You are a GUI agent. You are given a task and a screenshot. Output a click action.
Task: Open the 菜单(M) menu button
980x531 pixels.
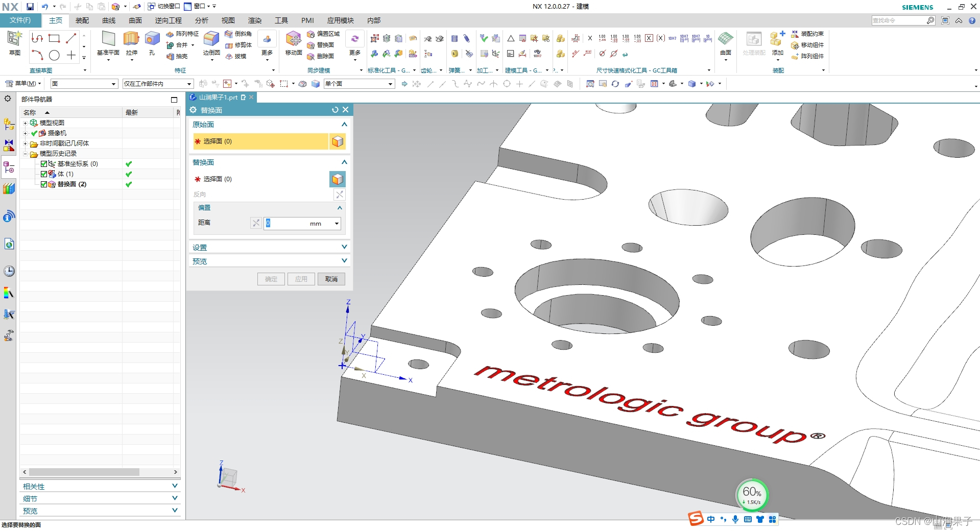(x=23, y=84)
